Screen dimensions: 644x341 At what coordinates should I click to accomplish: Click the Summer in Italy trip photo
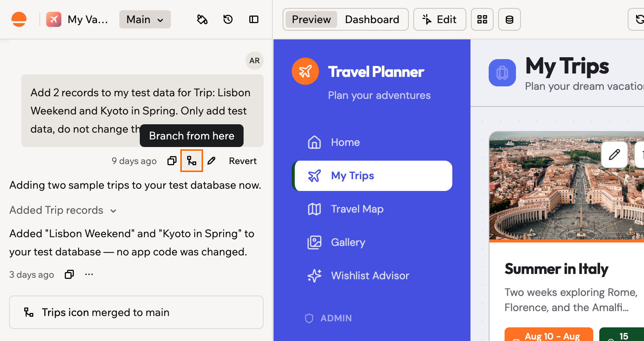[x=567, y=186]
